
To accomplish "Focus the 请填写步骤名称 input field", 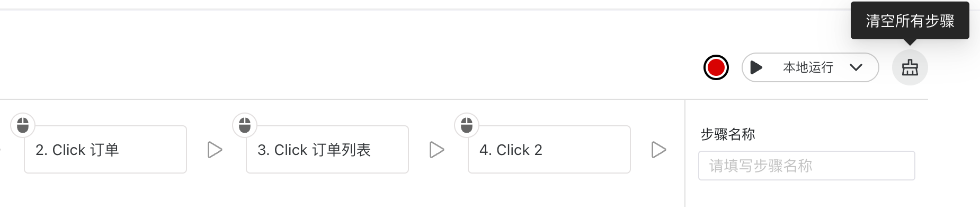I will click(x=806, y=166).
